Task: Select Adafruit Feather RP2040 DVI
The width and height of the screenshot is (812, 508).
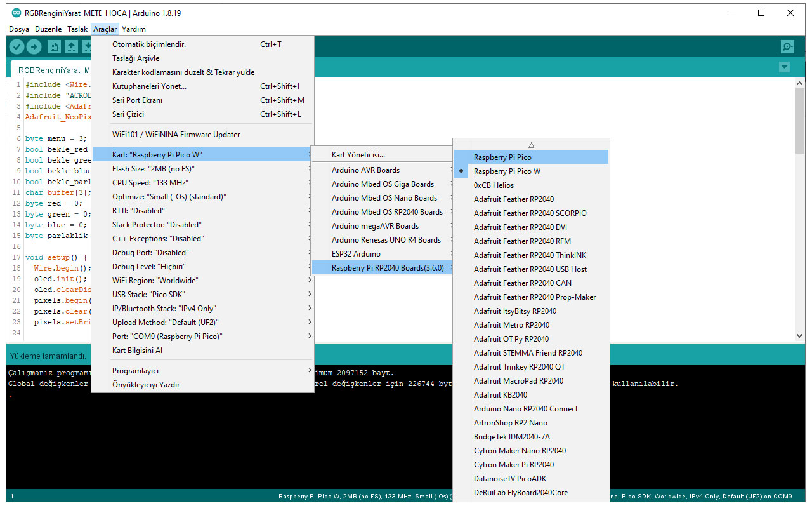Action: [x=531, y=227]
